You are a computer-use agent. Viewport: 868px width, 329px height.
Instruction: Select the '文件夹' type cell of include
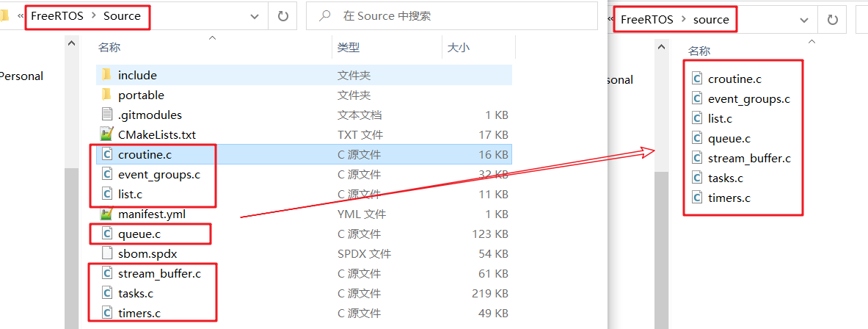(x=354, y=75)
